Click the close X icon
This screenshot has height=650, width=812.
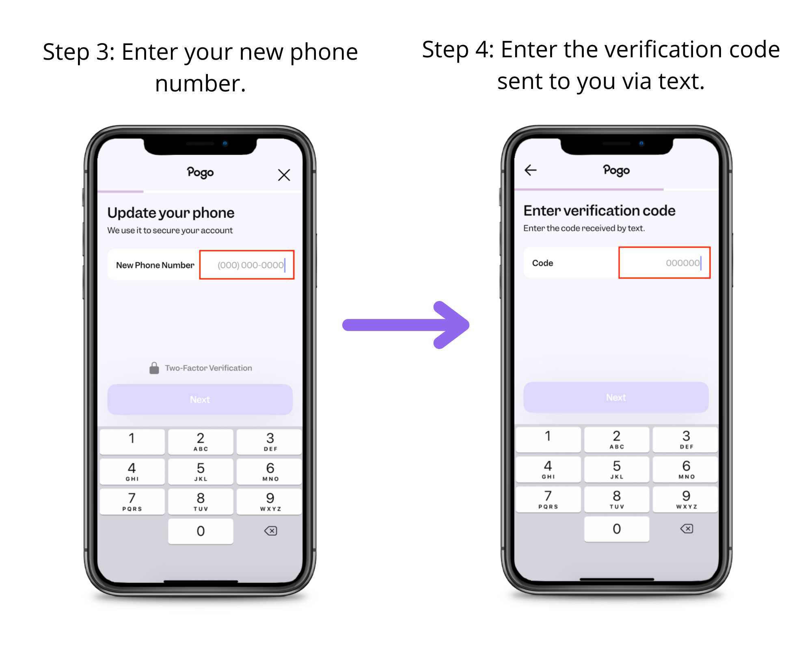click(x=284, y=174)
